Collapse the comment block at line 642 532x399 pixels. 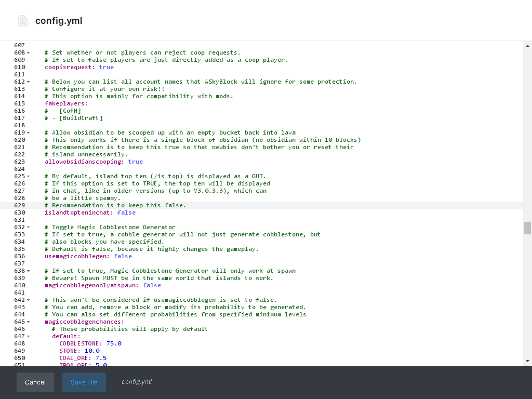pyautogui.click(x=29, y=300)
